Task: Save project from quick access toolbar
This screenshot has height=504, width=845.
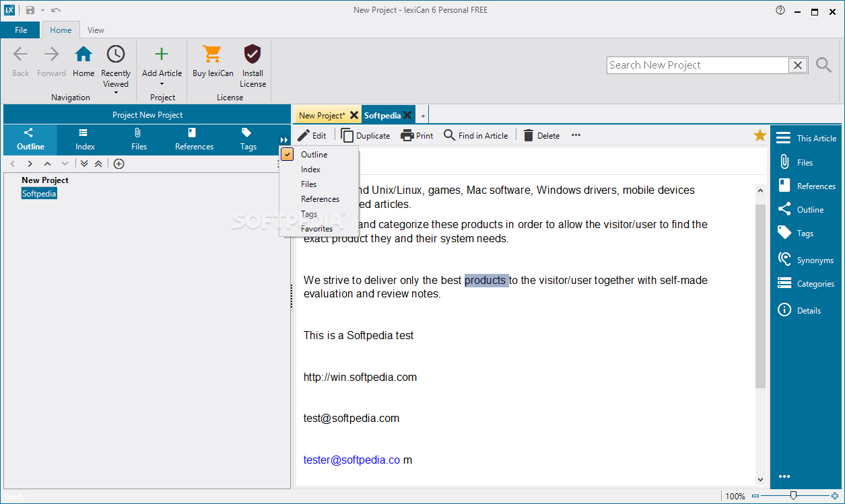Action: click(x=30, y=10)
